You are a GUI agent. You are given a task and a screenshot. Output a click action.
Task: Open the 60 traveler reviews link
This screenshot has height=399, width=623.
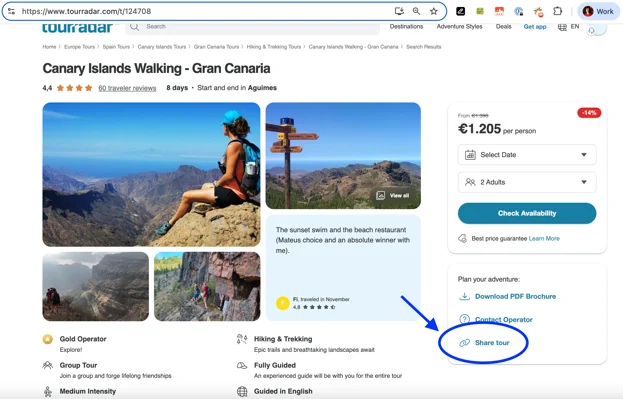127,88
